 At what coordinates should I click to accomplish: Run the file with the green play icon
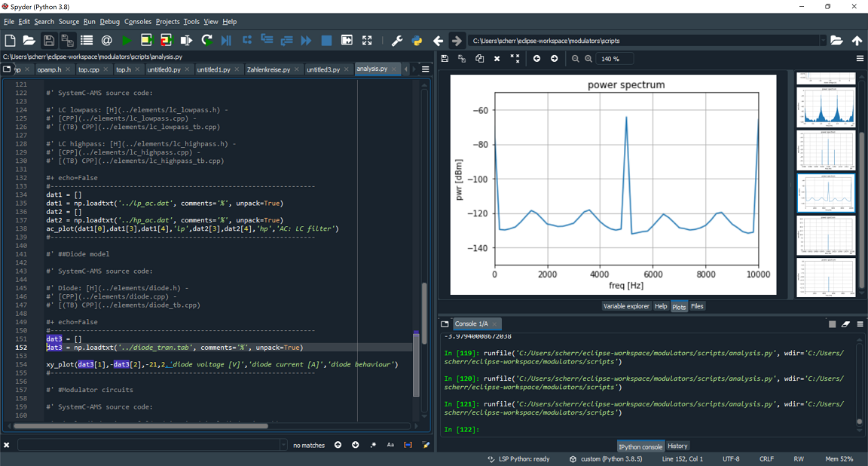pyautogui.click(x=127, y=41)
